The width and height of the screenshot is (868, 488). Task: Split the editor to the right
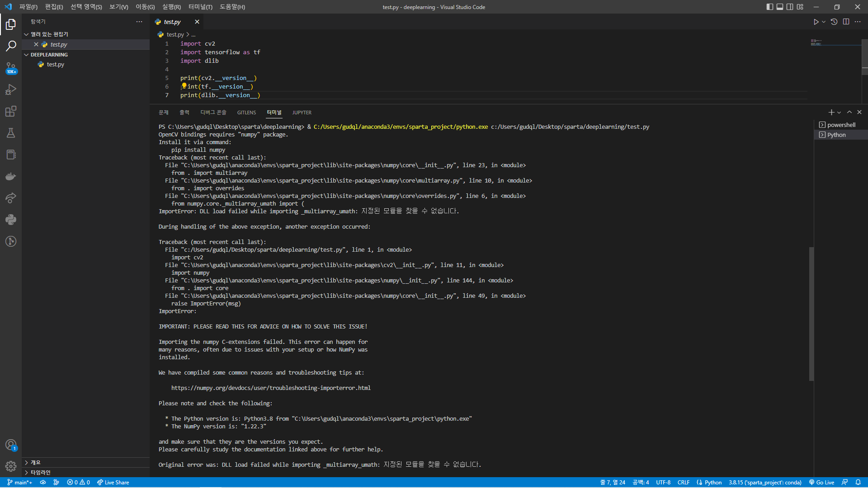tap(846, 22)
